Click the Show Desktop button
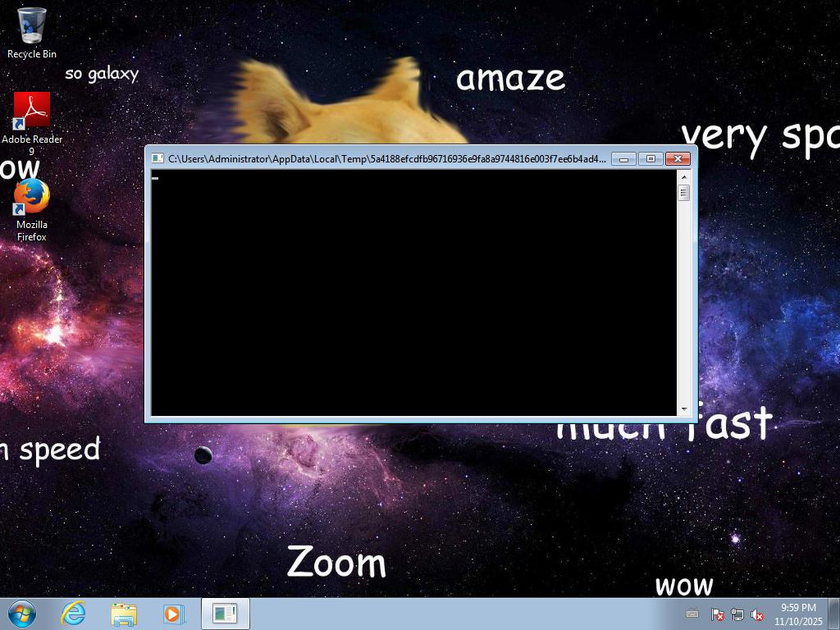Screen dimensions: 840x630 tap(834, 614)
